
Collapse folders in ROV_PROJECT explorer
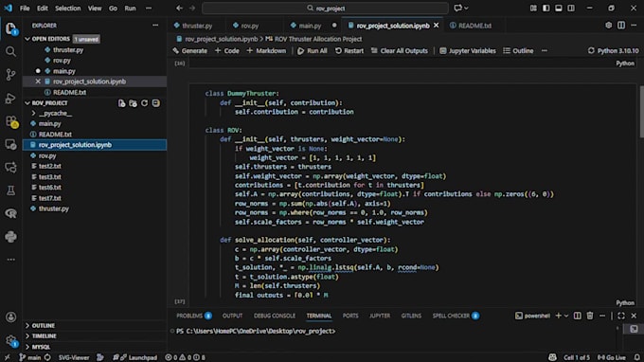(156, 103)
